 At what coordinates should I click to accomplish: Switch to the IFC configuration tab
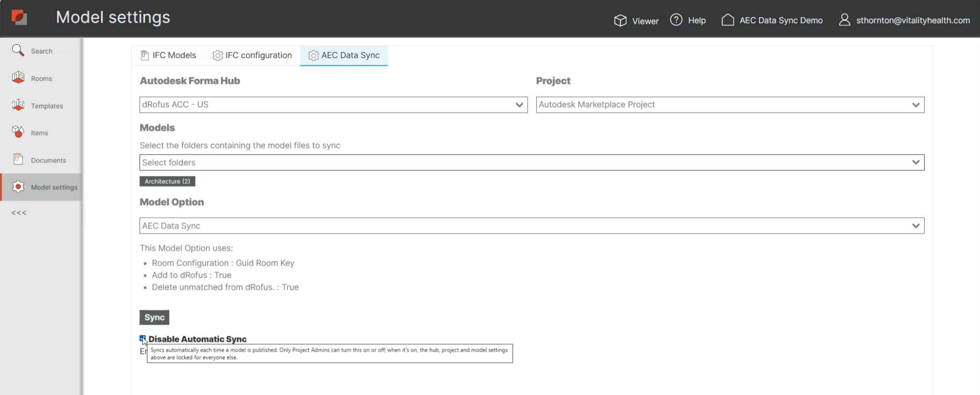click(252, 55)
